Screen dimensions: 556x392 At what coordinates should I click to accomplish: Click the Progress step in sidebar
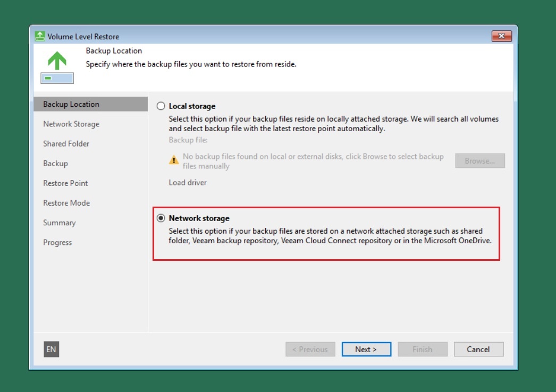pos(57,243)
